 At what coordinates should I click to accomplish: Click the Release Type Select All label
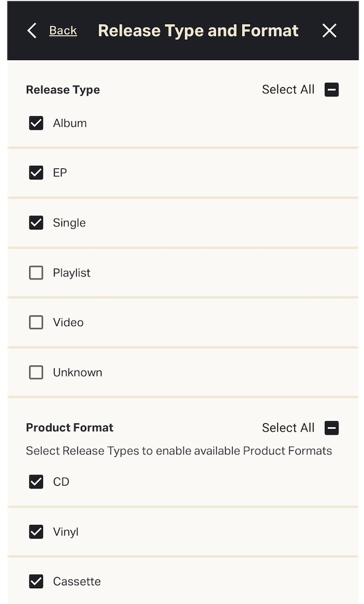coord(288,90)
